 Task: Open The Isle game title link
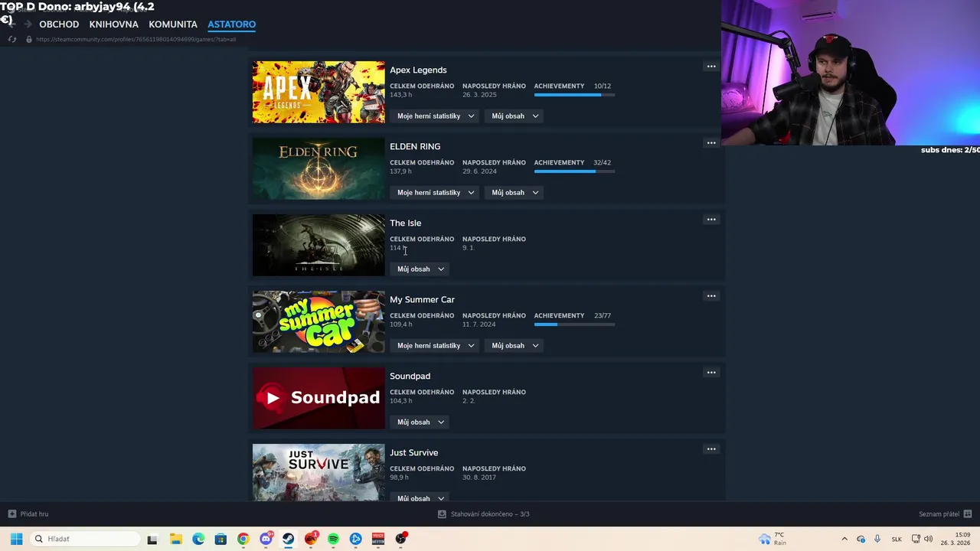point(405,223)
